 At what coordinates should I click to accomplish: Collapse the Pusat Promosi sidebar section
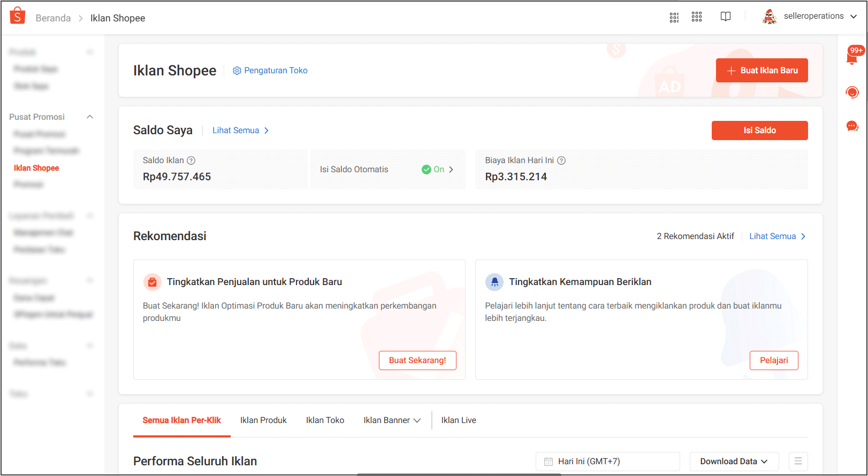click(90, 117)
